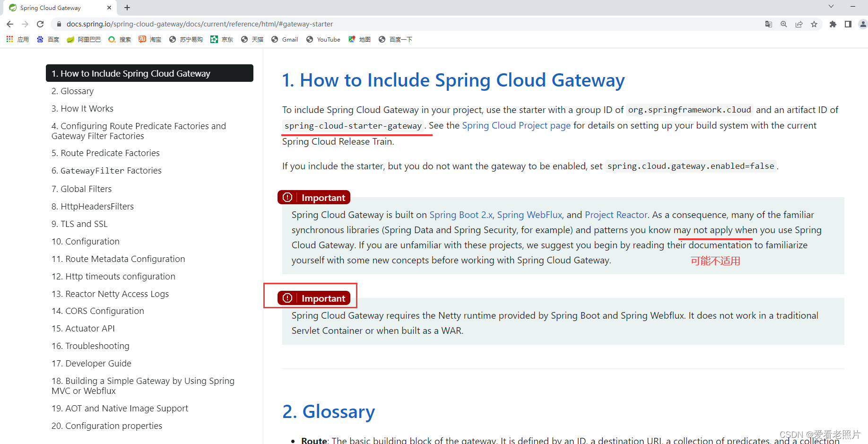
Task: Open the 搜索 bookmark
Action: pyautogui.click(x=120, y=39)
